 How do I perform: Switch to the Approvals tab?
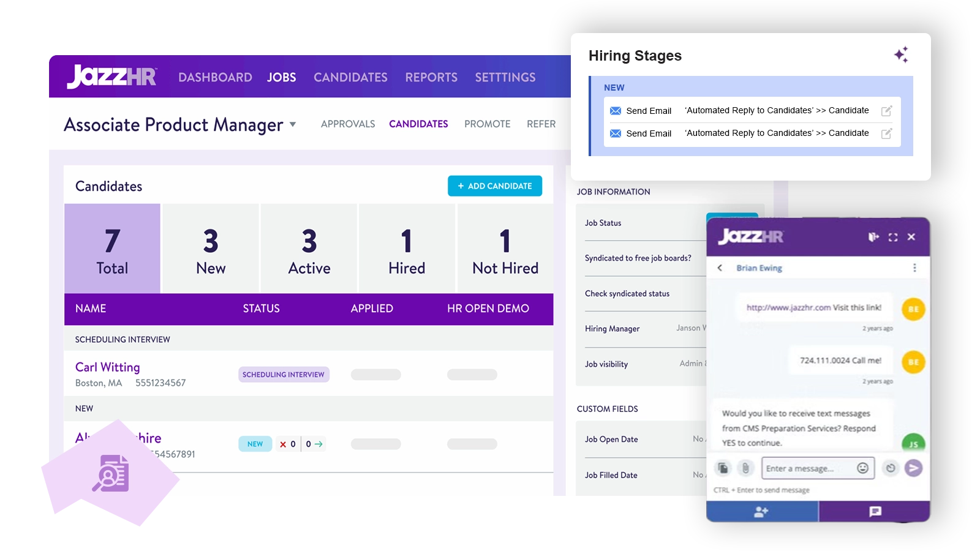pos(348,124)
